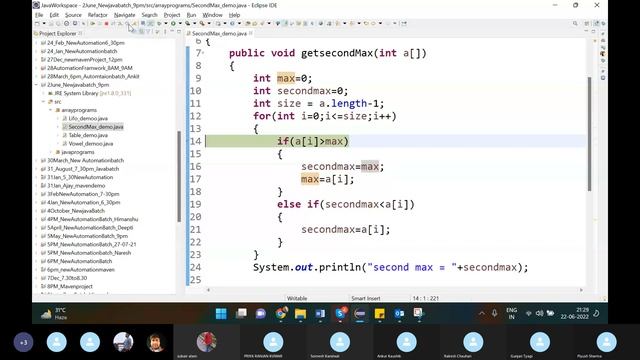Show hidden tray icons chevron
The image size is (640, 360).
tap(482, 313)
